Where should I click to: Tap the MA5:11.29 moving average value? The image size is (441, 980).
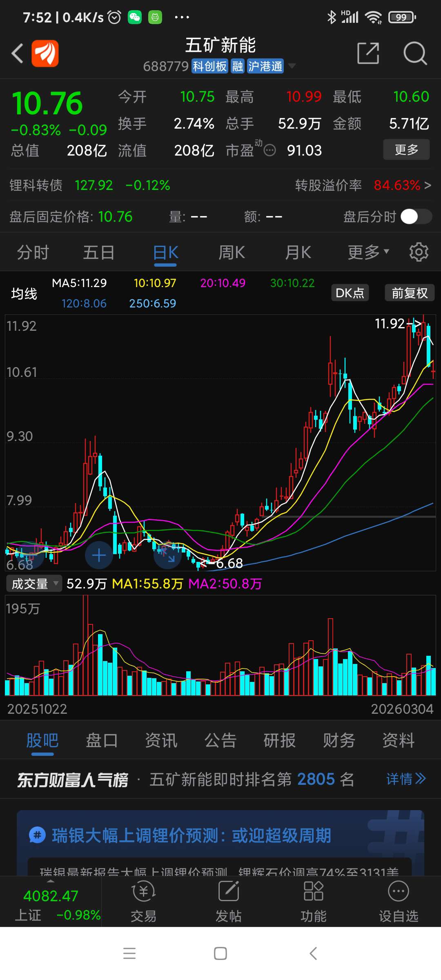(x=79, y=283)
